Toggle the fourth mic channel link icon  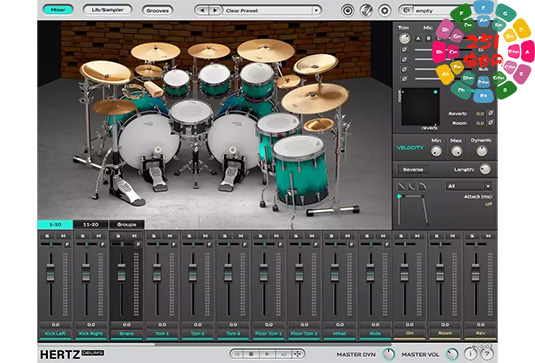coord(404,79)
